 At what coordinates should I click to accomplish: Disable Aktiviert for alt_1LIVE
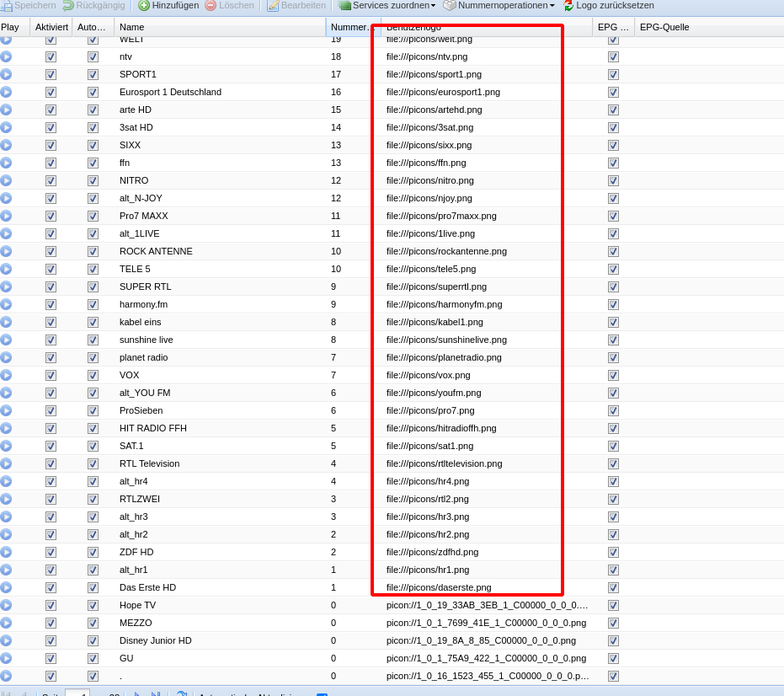51,233
